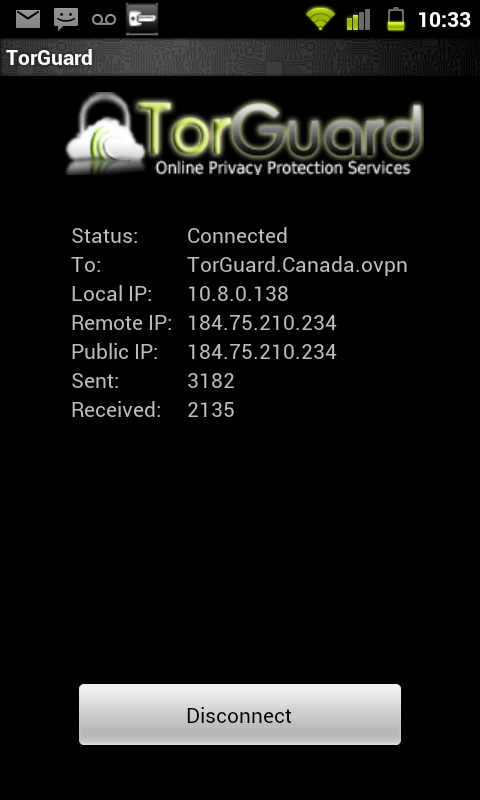Tap the battery status icon
This screenshot has height=800, width=480.
tap(396, 19)
